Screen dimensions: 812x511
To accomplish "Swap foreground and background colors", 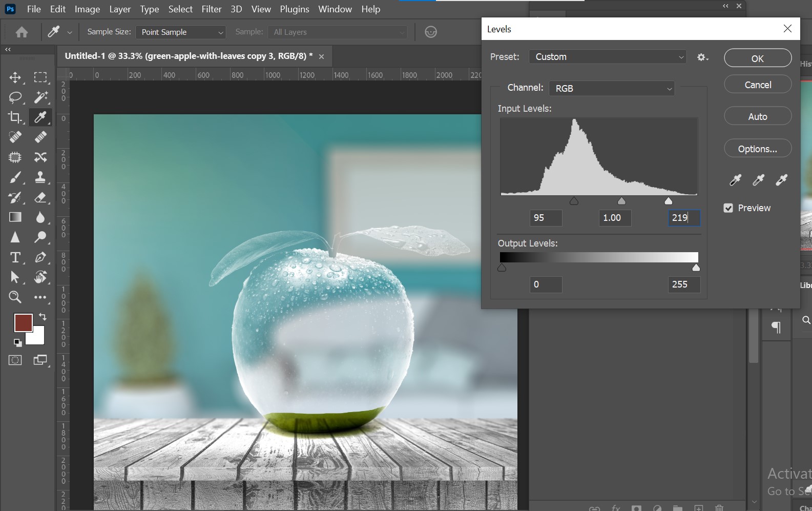I will [43, 317].
